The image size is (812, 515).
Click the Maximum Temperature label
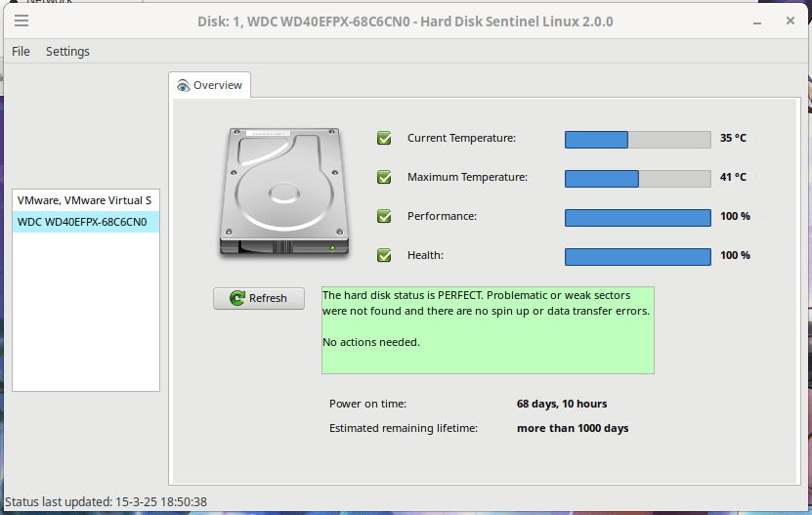coord(467,177)
